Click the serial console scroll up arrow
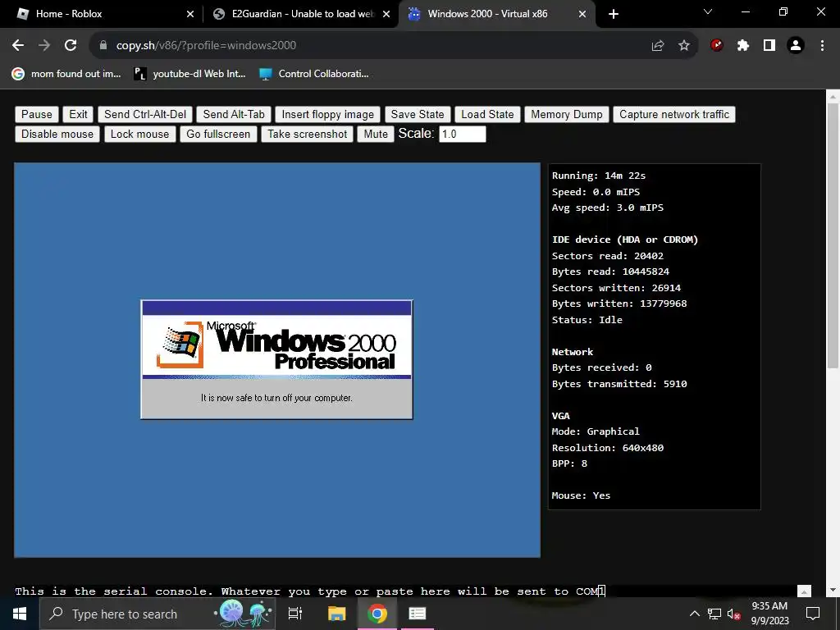Image resolution: width=840 pixels, height=630 pixels. click(804, 591)
